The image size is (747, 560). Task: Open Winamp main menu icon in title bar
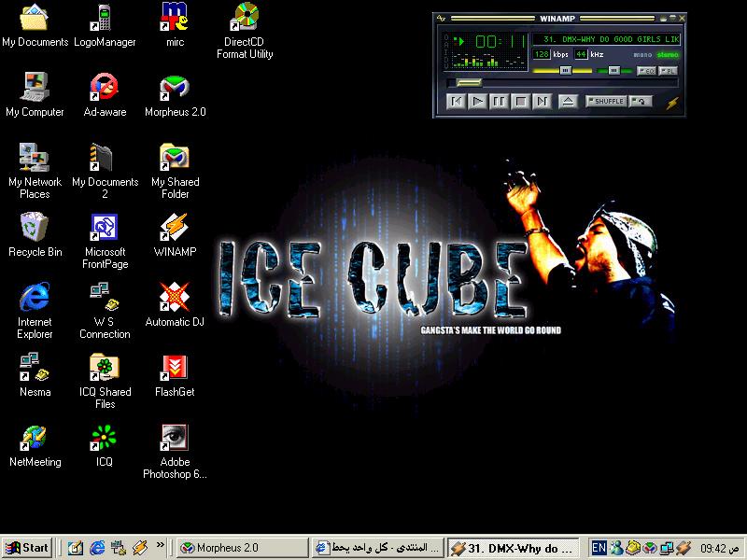point(441,19)
